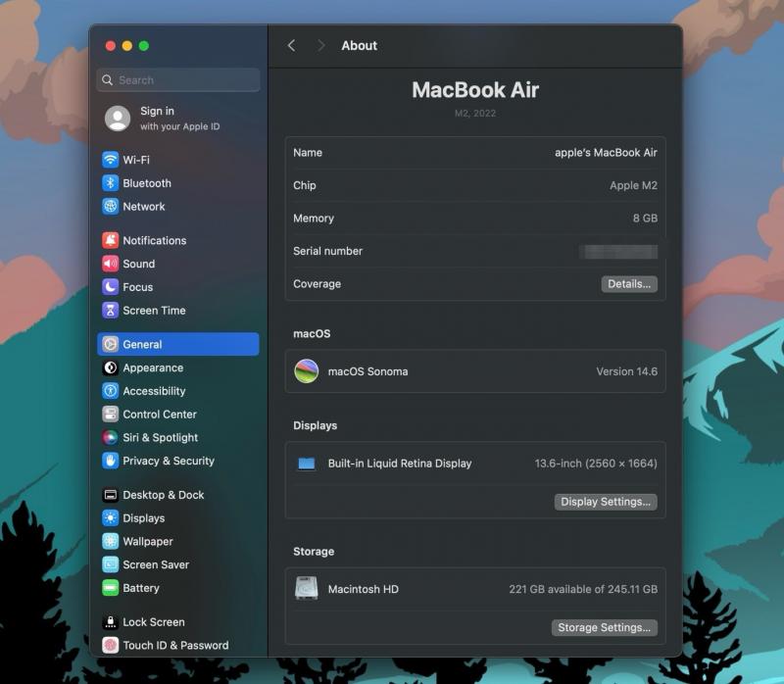Click the MacBook Air title heading
Screen dimensions: 784x684
(x=475, y=90)
